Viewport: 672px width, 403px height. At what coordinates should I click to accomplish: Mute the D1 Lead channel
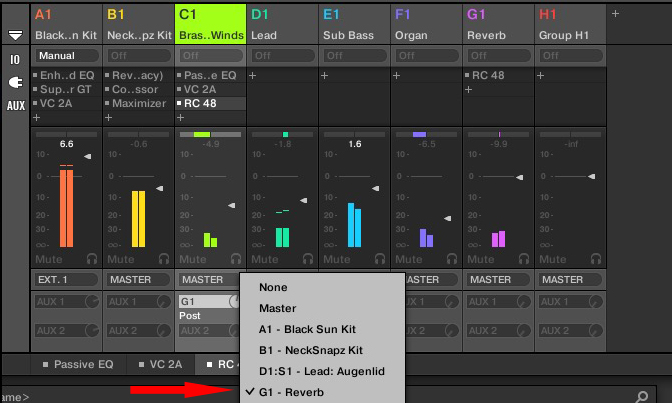pyautogui.click(x=265, y=259)
